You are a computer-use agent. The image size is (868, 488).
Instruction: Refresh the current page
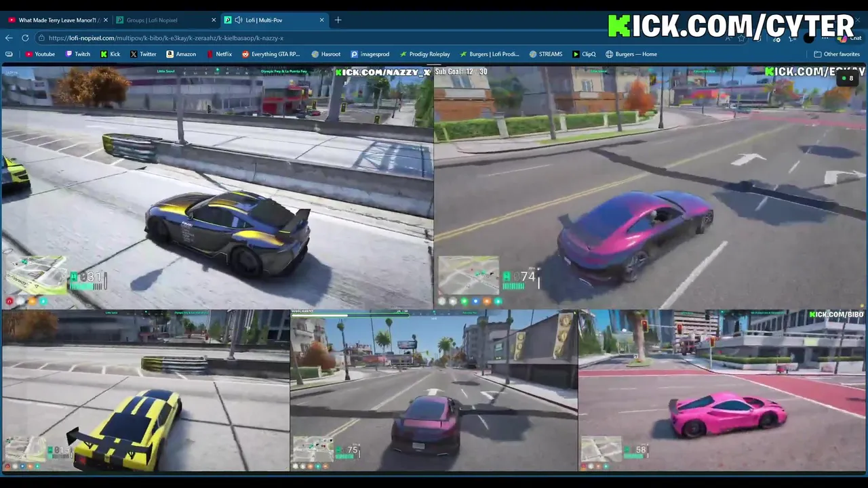pyautogui.click(x=25, y=38)
